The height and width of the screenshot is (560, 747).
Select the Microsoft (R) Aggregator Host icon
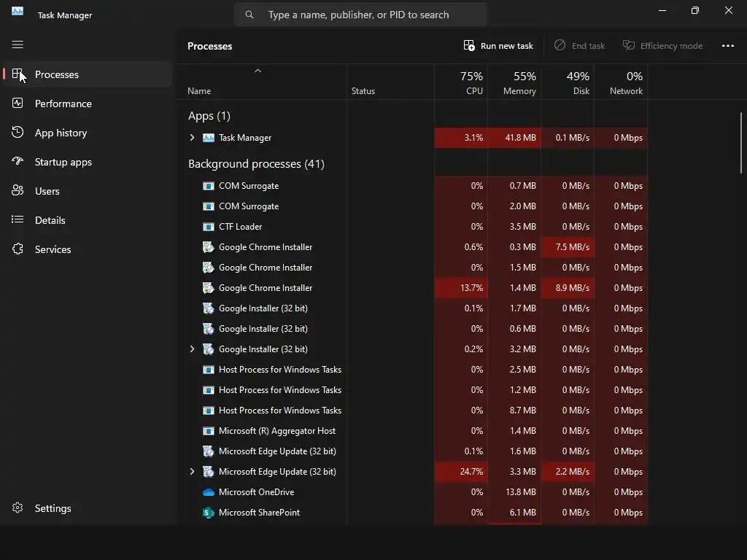[208, 431]
